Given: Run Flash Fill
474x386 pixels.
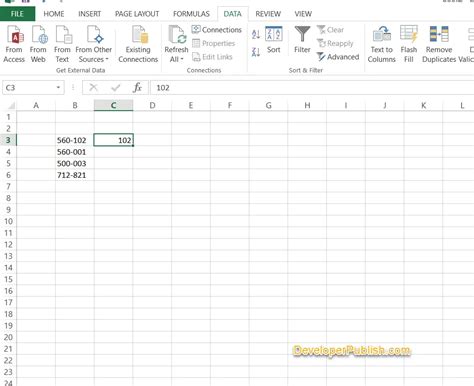Looking at the screenshot, I should pyautogui.click(x=409, y=44).
